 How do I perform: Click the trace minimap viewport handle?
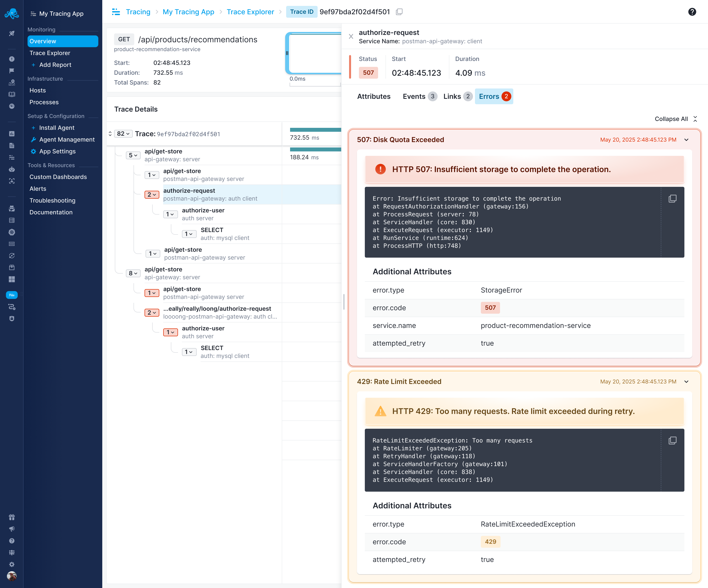[x=287, y=53]
